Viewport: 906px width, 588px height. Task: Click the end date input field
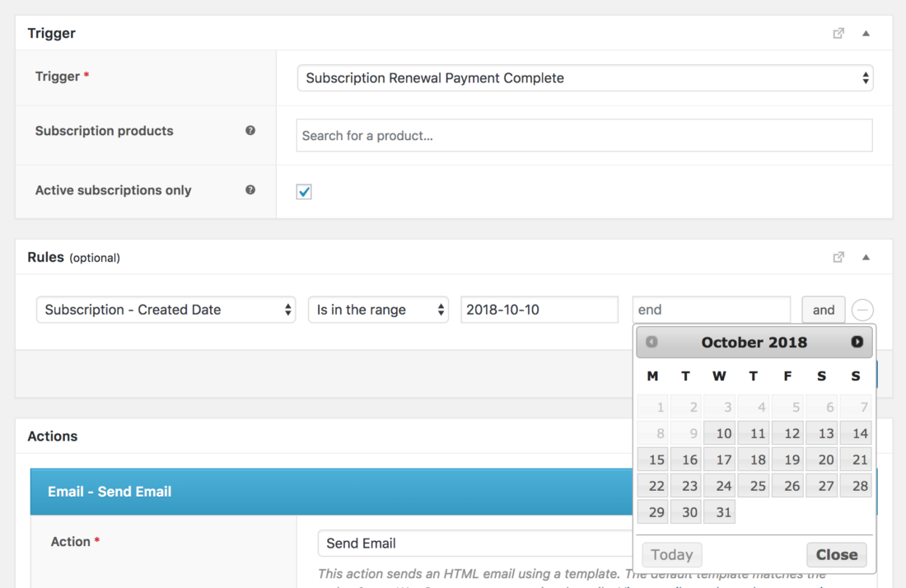pos(711,310)
